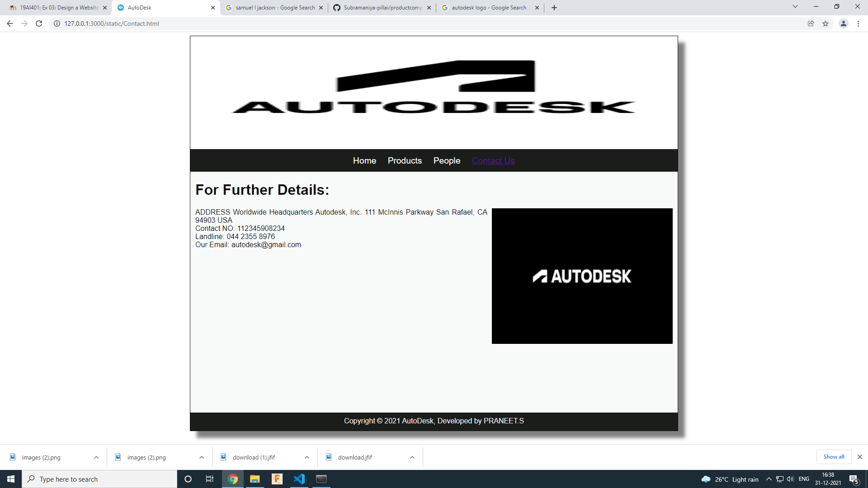Open the tab search dropdown

click(795, 7)
